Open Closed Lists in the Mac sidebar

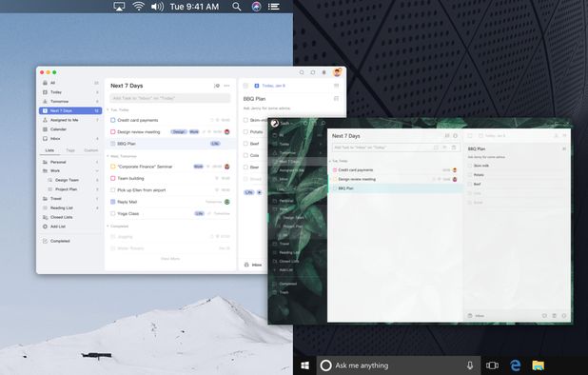pos(70,218)
